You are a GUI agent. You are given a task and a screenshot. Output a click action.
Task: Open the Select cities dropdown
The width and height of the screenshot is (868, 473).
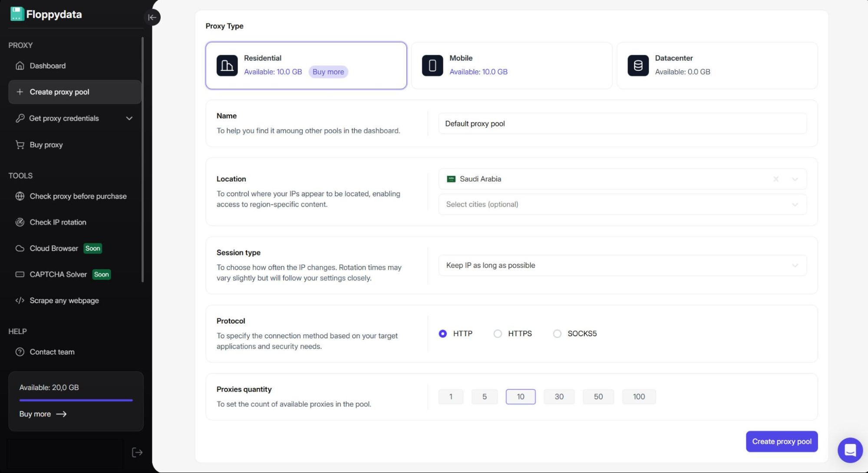click(622, 204)
